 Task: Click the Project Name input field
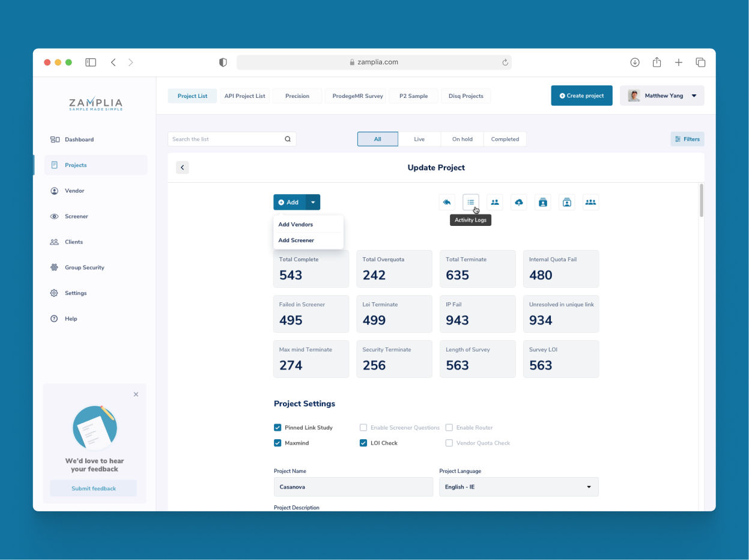[353, 487]
